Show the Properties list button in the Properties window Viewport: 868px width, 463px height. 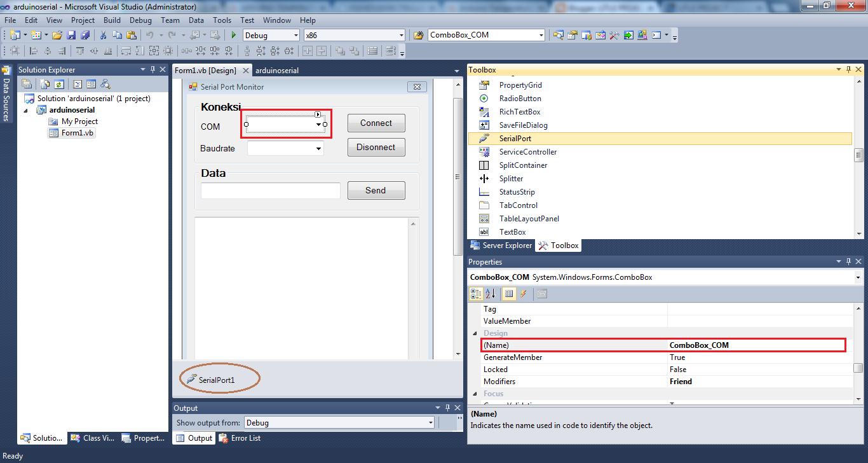coord(509,294)
